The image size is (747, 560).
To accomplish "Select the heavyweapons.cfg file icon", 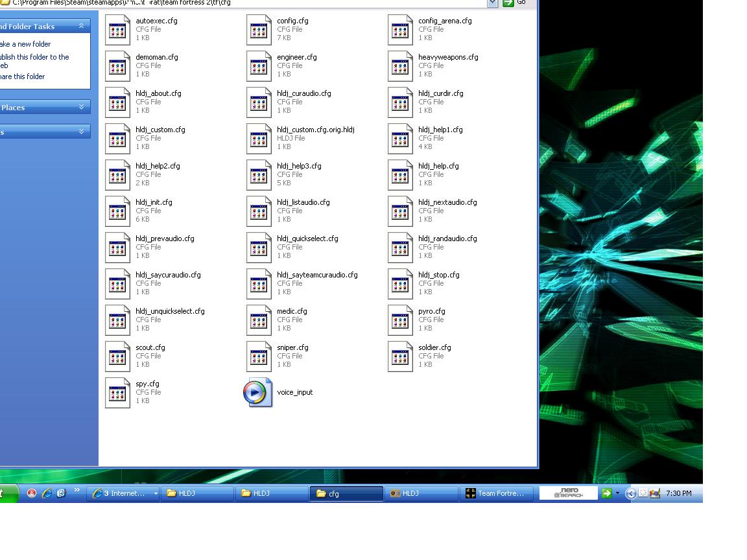I will pyautogui.click(x=400, y=66).
